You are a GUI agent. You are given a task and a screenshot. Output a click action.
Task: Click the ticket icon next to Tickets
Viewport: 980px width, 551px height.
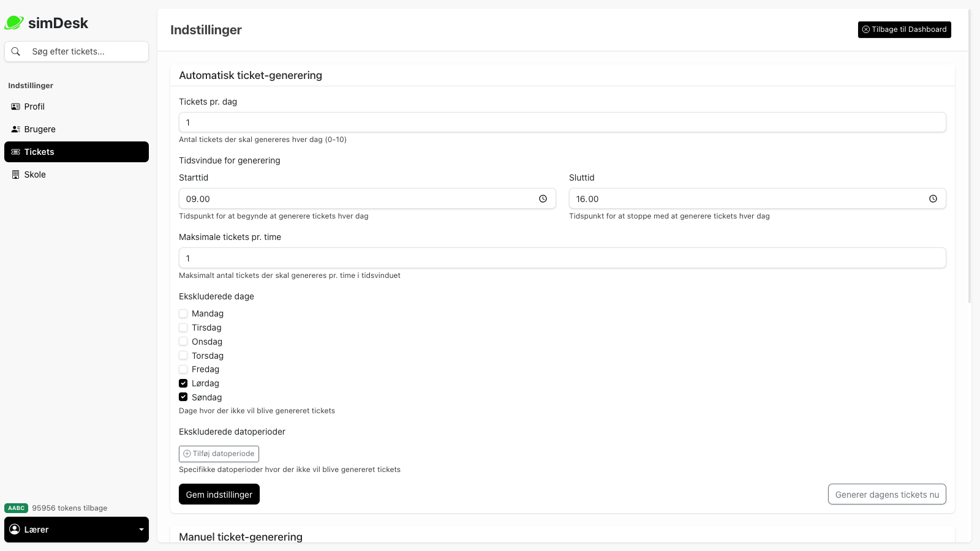15,151
